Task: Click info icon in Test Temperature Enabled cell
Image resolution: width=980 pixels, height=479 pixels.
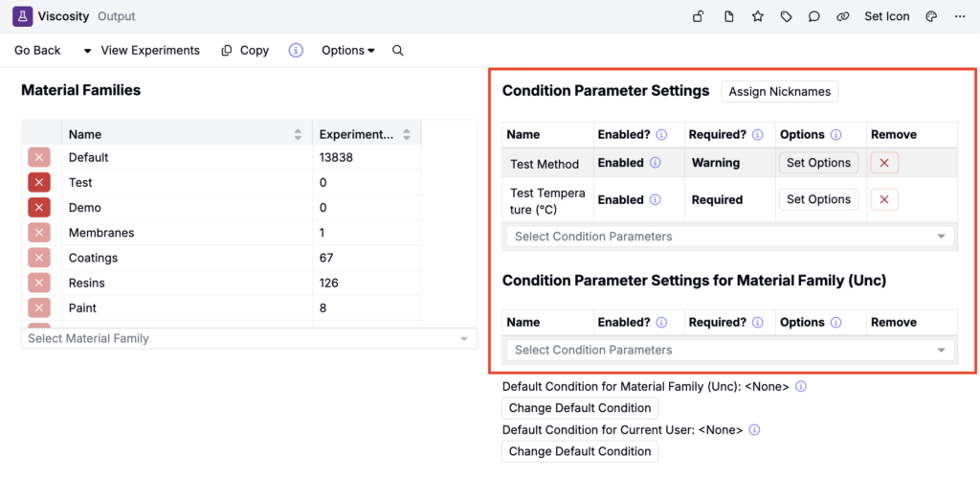Action: point(655,200)
